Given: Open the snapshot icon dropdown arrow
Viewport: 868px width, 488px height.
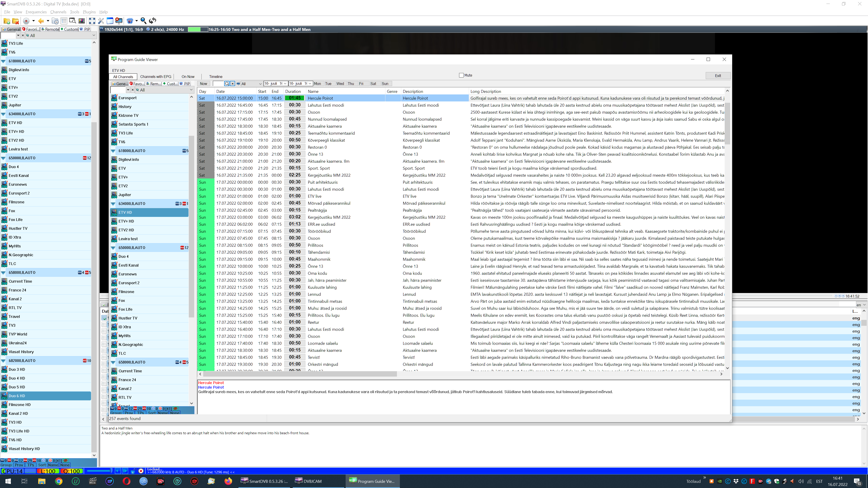Looking at the screenshot, I should 137,21.
